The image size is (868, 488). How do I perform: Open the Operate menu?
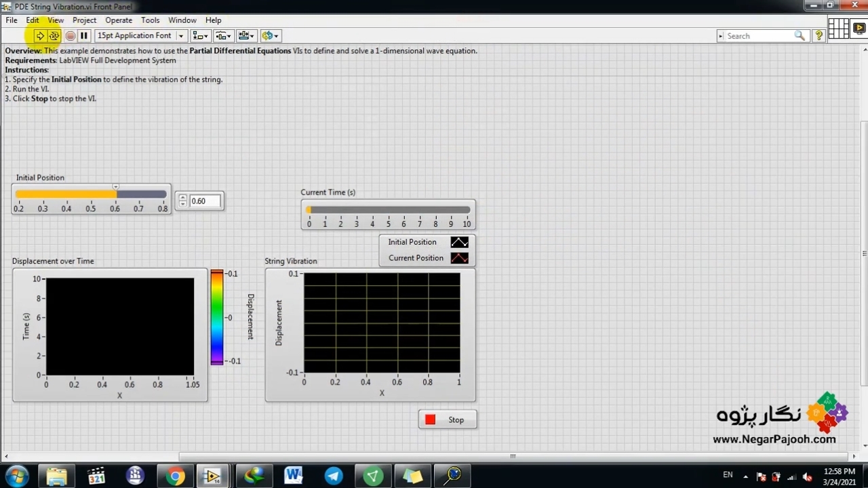tap(119, 20)
